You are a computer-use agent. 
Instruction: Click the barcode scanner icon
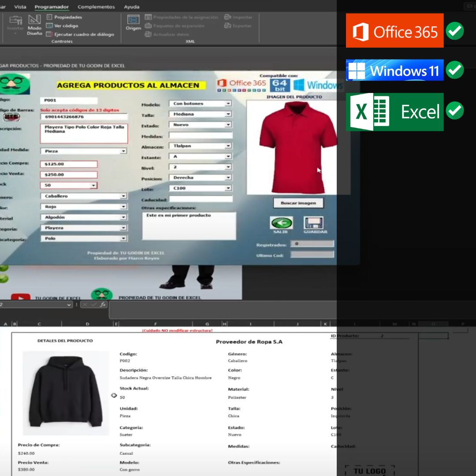click(x=11, y=117)
